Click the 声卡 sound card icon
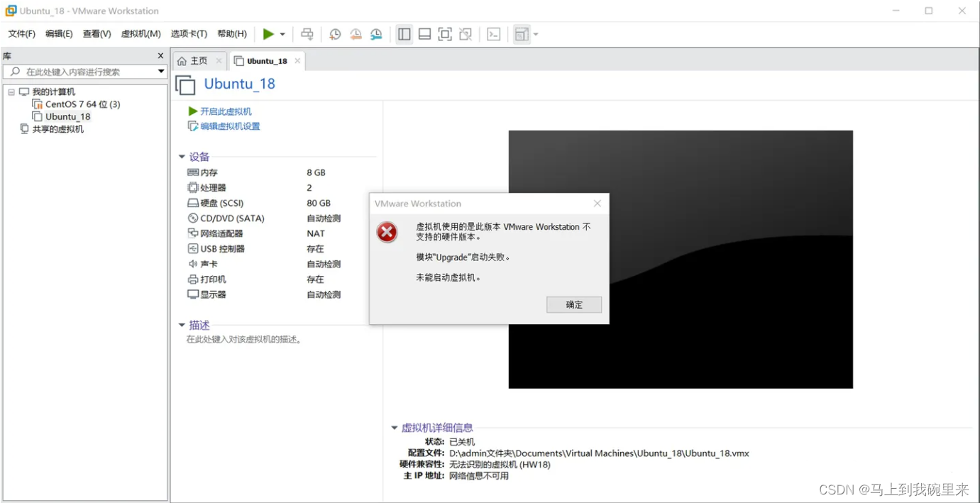980x503 pixels. pos(193,264)
